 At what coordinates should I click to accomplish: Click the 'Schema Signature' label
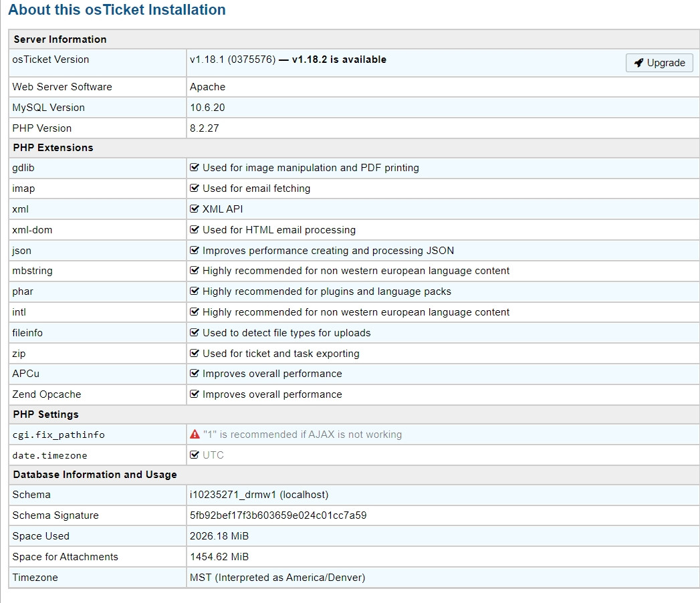point(55,515)
